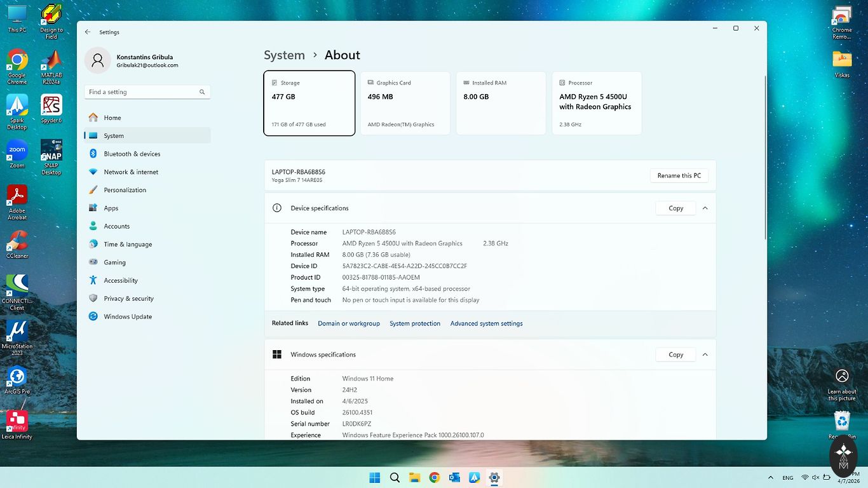The height and width of the screenshot is (488, 868).
Task: Open Network & internet settings
Action: pos(131,172)
